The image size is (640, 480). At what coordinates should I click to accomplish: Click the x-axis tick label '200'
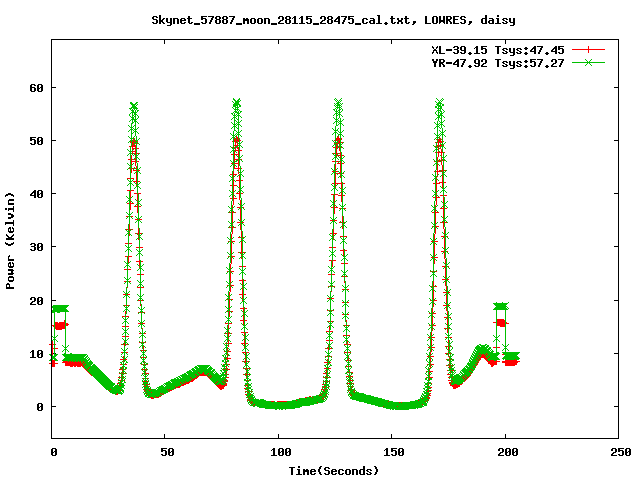508,452
